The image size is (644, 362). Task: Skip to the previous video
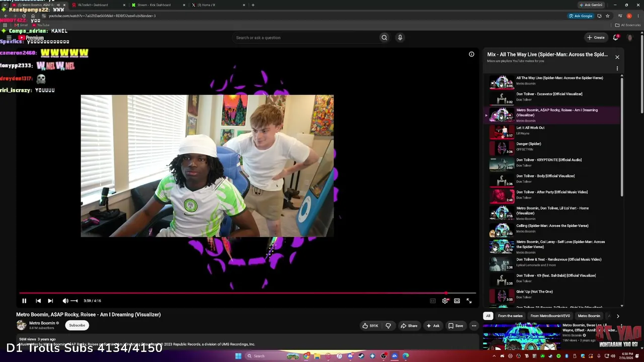pos(38,301)
